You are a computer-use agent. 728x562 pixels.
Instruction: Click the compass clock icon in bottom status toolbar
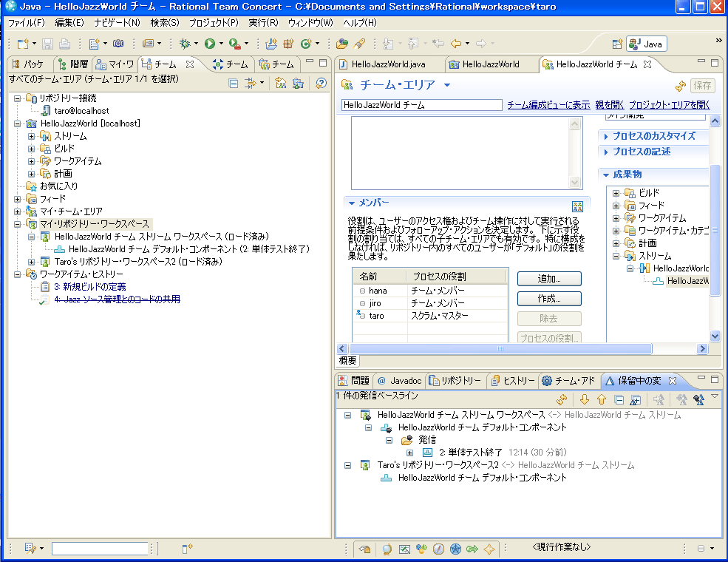point(438,549)
